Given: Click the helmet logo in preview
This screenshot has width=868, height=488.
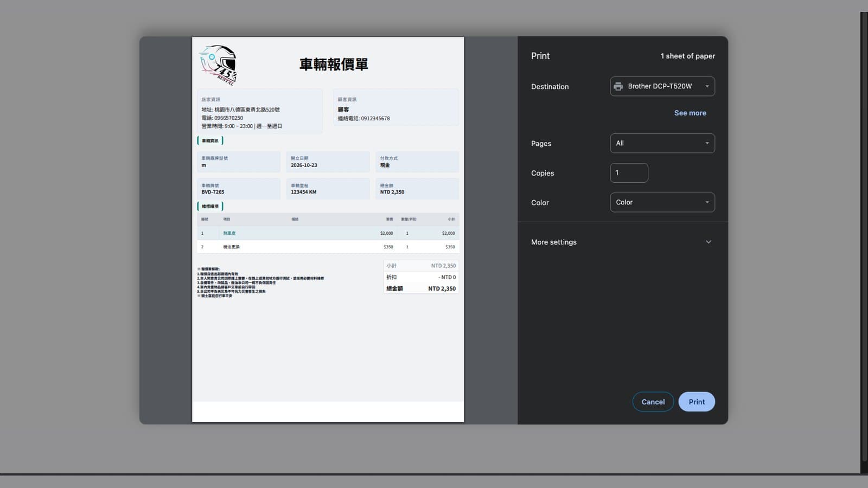Looking at the screenshot, I should (218, 65).
